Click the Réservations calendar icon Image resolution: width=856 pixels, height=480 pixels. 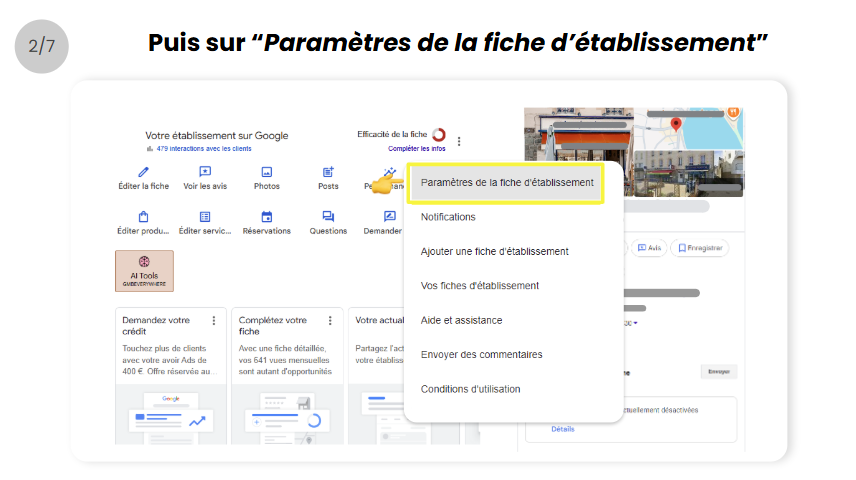pos(267,216)
